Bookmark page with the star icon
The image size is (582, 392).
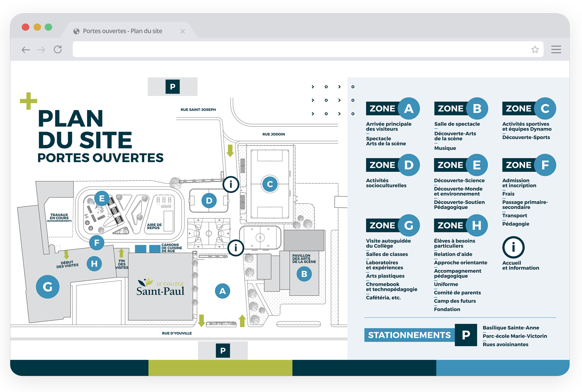click(535, 49)
